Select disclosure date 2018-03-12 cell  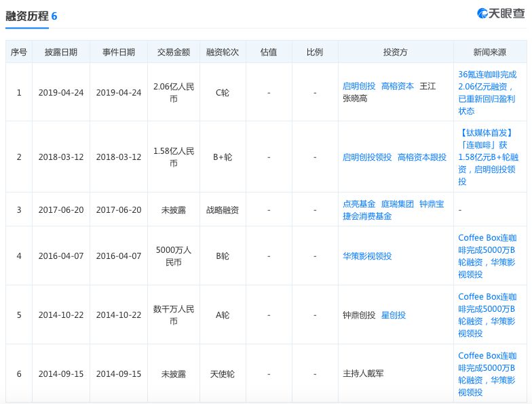click(x=61, y=157)
